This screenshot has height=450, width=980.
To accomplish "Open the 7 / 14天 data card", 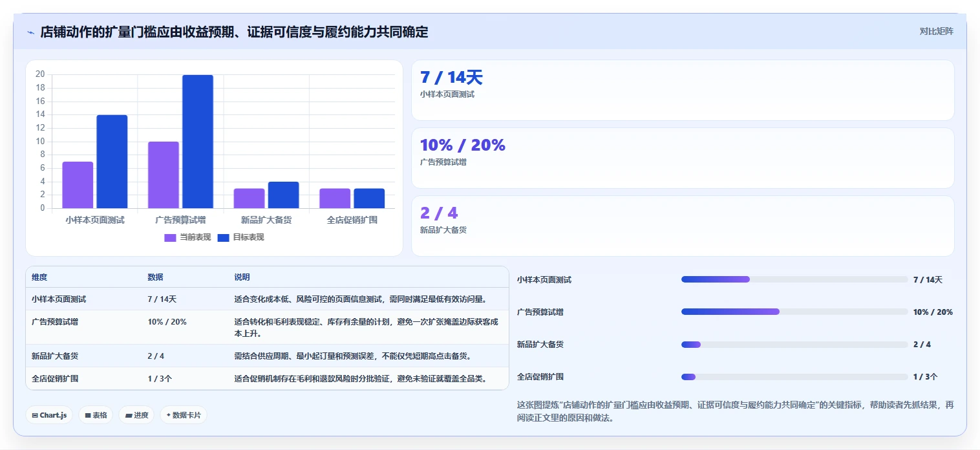I will [x=683, y=91].
